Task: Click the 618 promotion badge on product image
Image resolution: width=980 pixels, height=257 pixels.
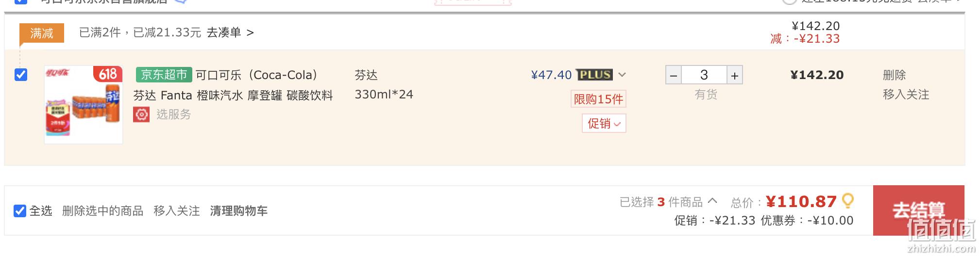Action: (108, 74)
